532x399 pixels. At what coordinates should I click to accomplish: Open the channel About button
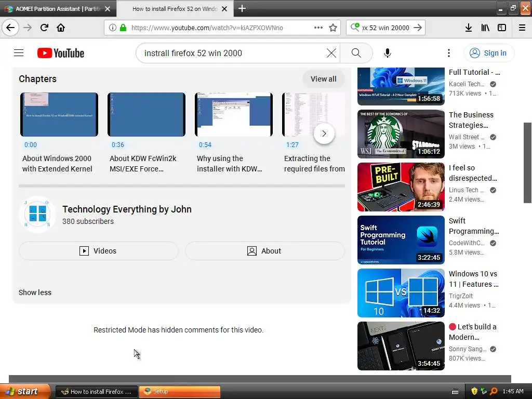(264, 251)
